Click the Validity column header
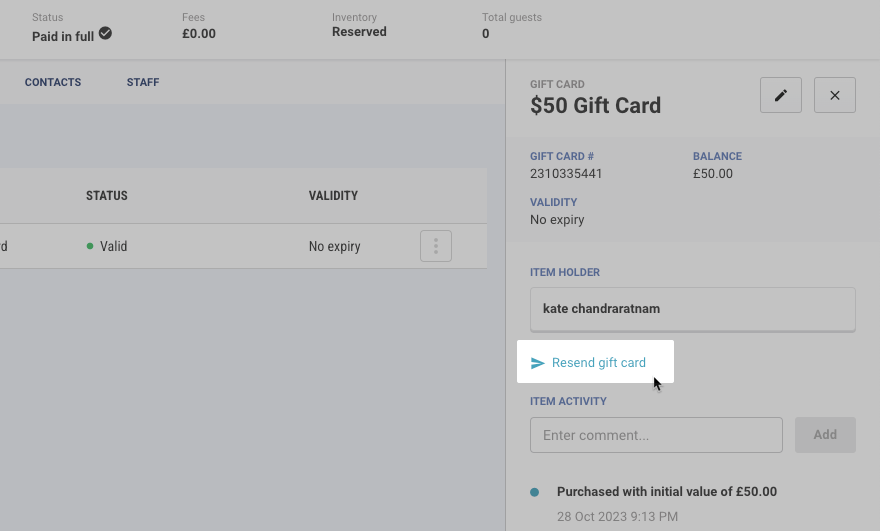 click(333, 196)
